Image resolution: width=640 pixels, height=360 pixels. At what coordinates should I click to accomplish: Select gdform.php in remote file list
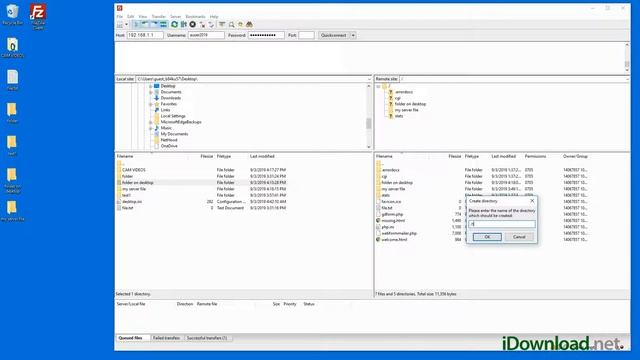tap(392, 214)
